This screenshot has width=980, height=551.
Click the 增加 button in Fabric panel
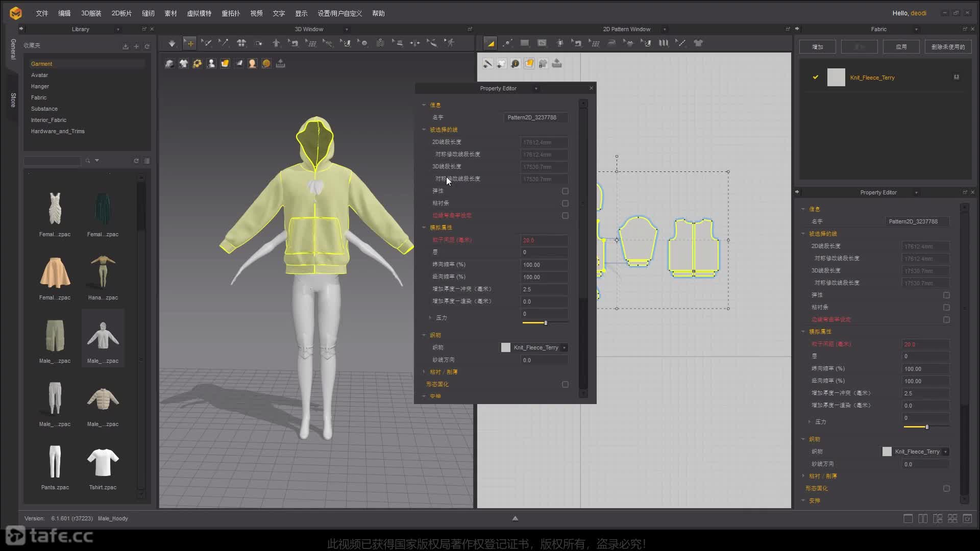[818, 46]
